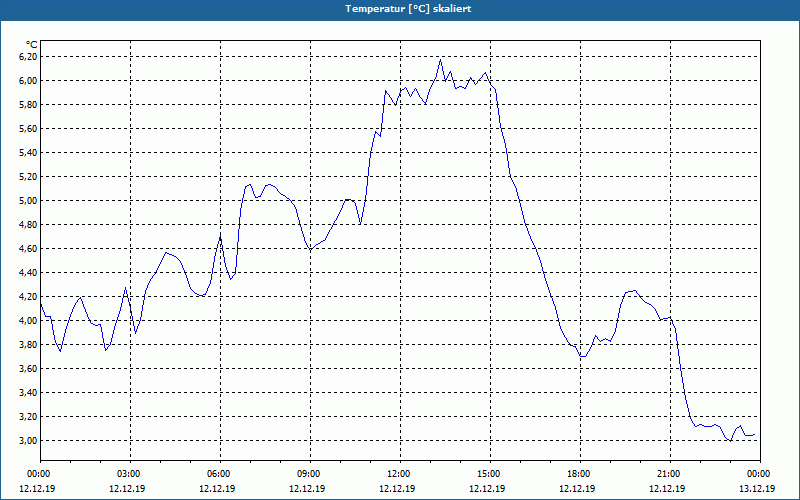Click the 00:00 time label above 12.12.19

(37, 474)
